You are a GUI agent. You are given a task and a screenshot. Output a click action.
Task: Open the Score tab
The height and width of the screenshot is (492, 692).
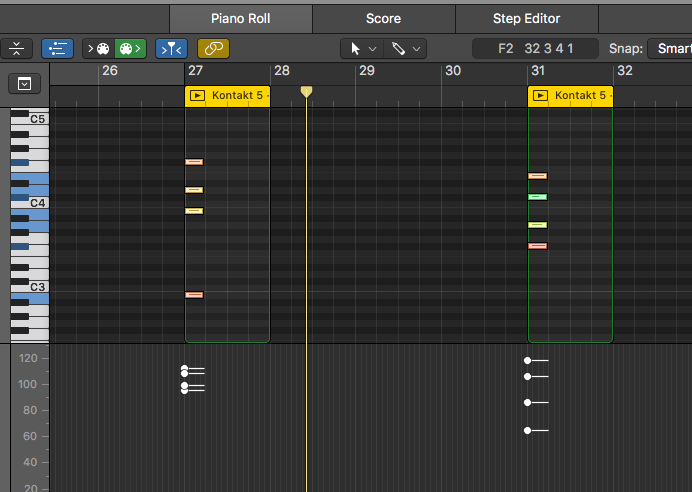coord(384,19)
